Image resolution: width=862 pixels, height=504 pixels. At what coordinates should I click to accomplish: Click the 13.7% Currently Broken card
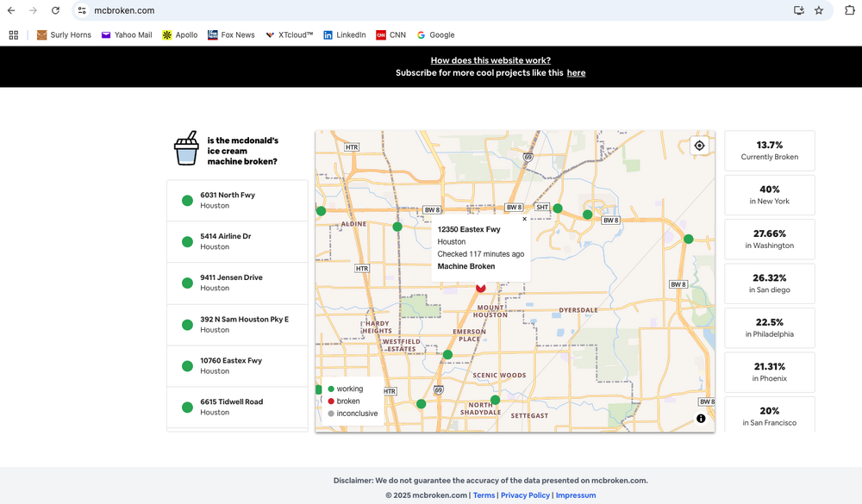point(769,151)
